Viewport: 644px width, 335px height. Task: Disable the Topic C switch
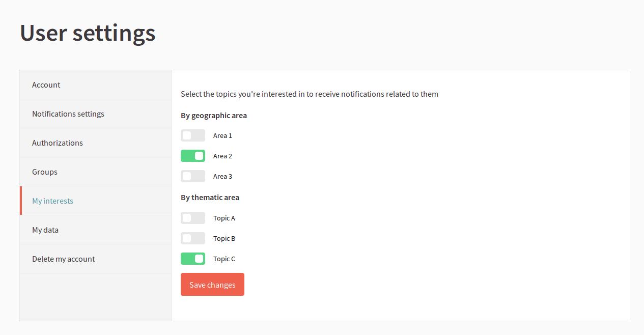click(x=193, y=259)
